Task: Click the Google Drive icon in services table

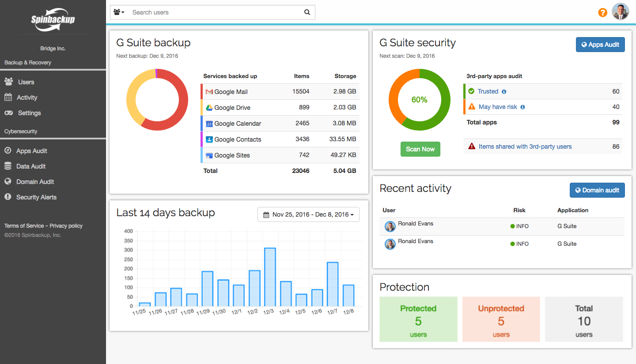Action: (209, 108)
